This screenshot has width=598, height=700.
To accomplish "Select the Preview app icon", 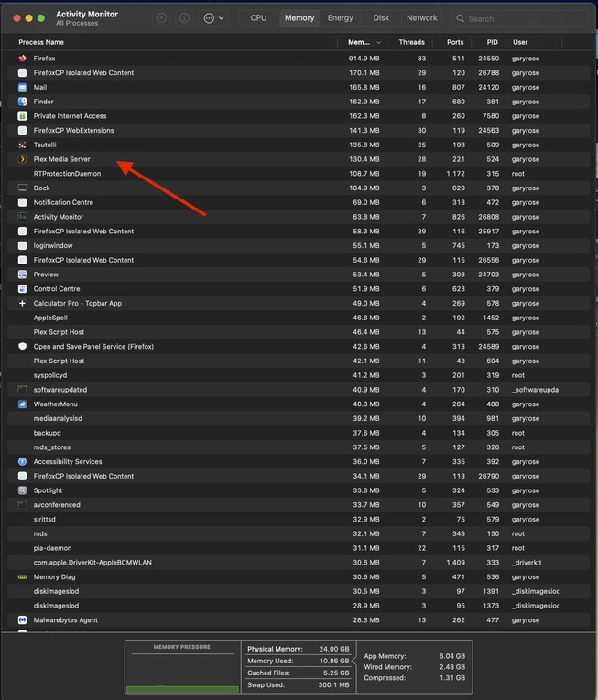I will 22,275.
